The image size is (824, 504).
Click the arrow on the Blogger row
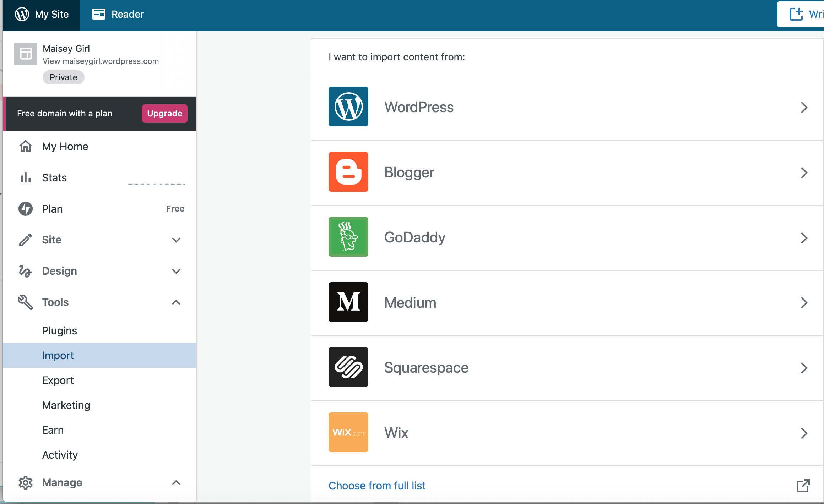(804, 172)
